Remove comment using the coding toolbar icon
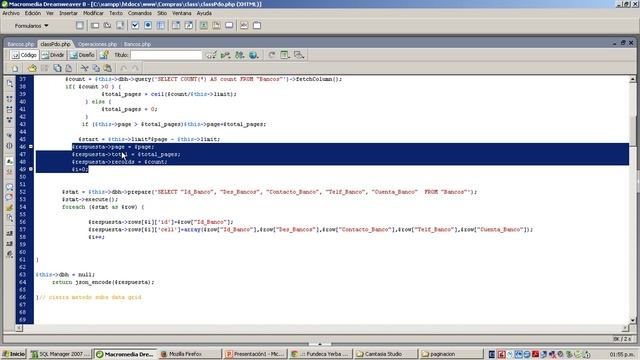640x360 pixels. (x=9, y=197)
